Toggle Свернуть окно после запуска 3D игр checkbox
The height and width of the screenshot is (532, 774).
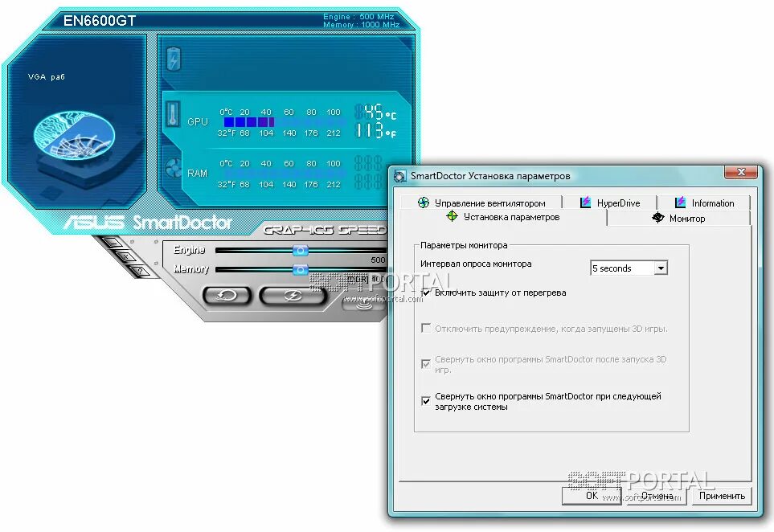point(426,364)
